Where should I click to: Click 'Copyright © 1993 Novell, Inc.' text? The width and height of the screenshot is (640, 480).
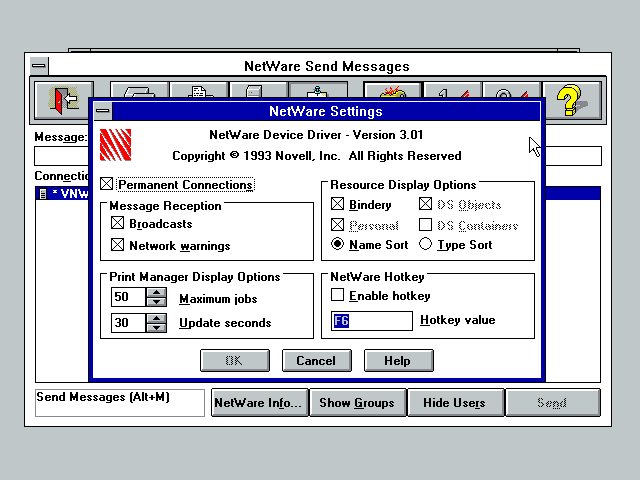(x=256, y=156)
